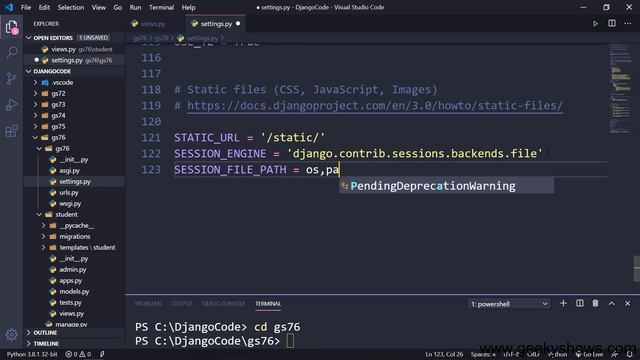The height and width of the screenshot is (360, 640).
Task: Open models.py in student folder
Action: (74, 291)
